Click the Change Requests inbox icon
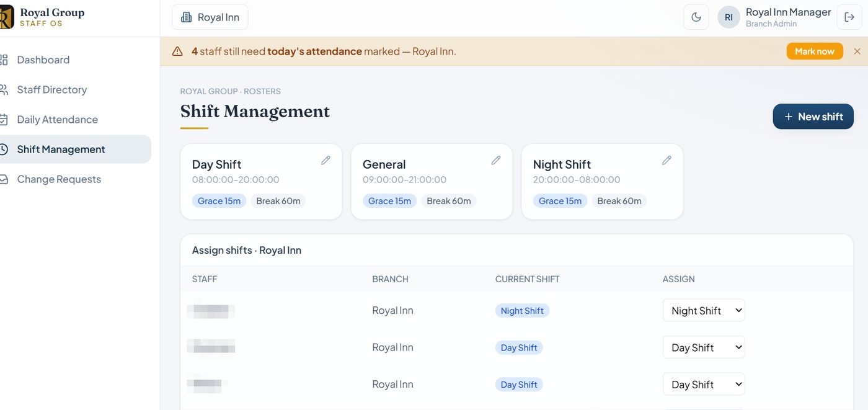 [x=4, y=179]
